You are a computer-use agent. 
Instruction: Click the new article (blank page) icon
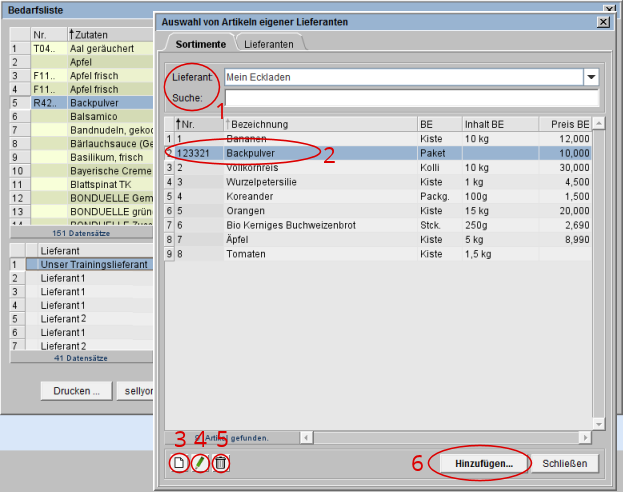(179, 463)
